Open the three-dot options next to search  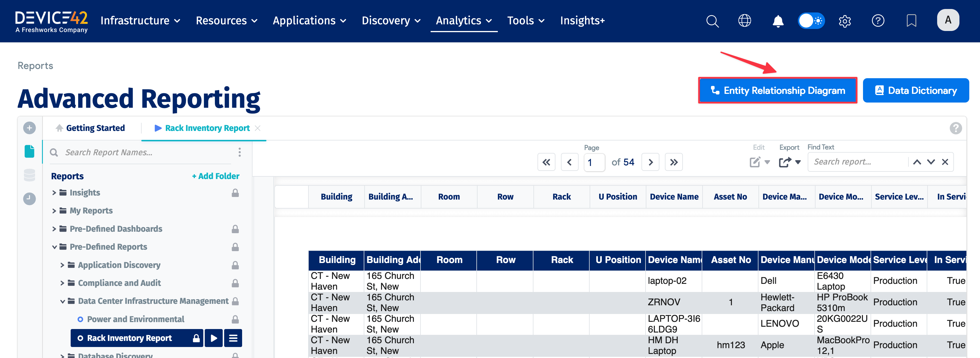(239, 152)
